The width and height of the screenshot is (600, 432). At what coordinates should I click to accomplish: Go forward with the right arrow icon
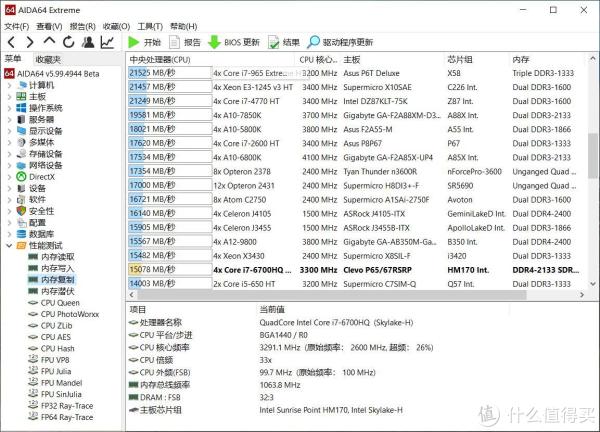(30, 42)
